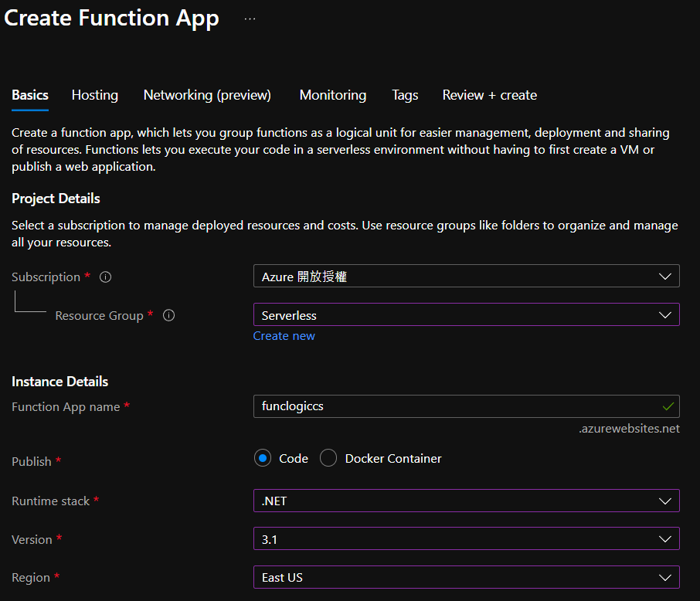
Task: Expand the Resource Group dropdown
Action: coord(466,314)
